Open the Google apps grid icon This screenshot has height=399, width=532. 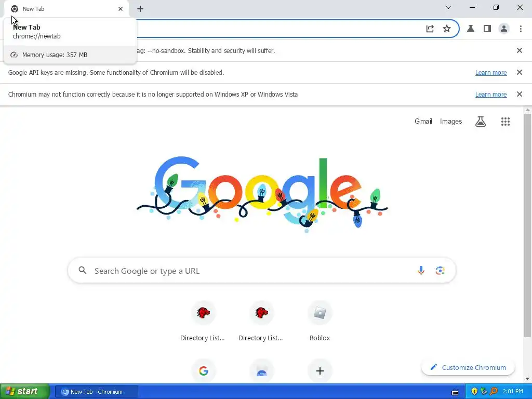pos(505,122)
